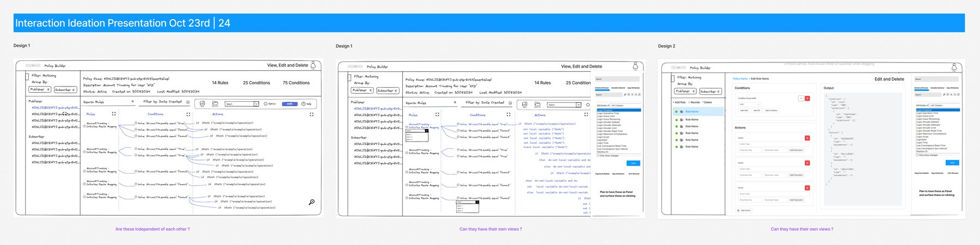Click the Search Rules field in first Design 1
Image resolution: width=980 pixels, height=245 pixels.
tap(108, 102)
